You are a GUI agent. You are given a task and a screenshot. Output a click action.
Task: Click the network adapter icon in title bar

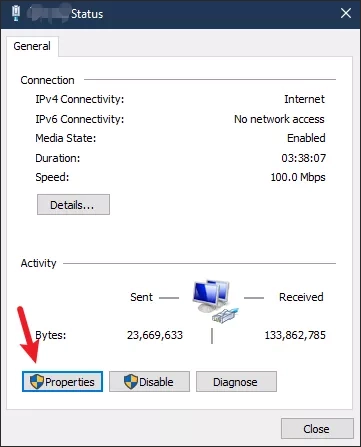pos(15,14)
